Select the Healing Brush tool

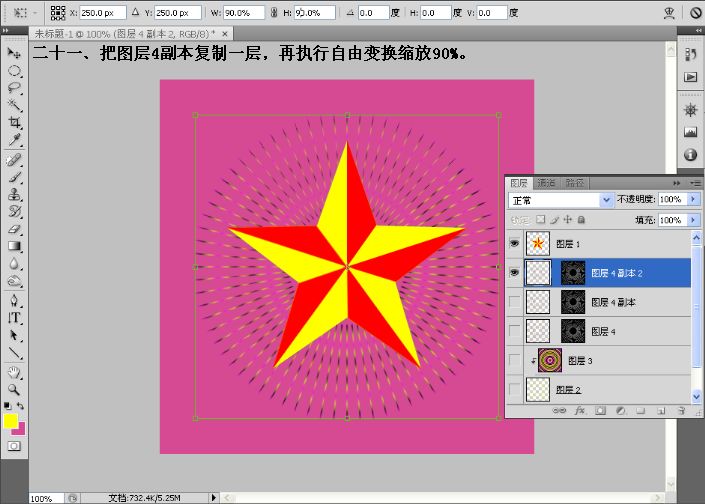click(14, 160)
